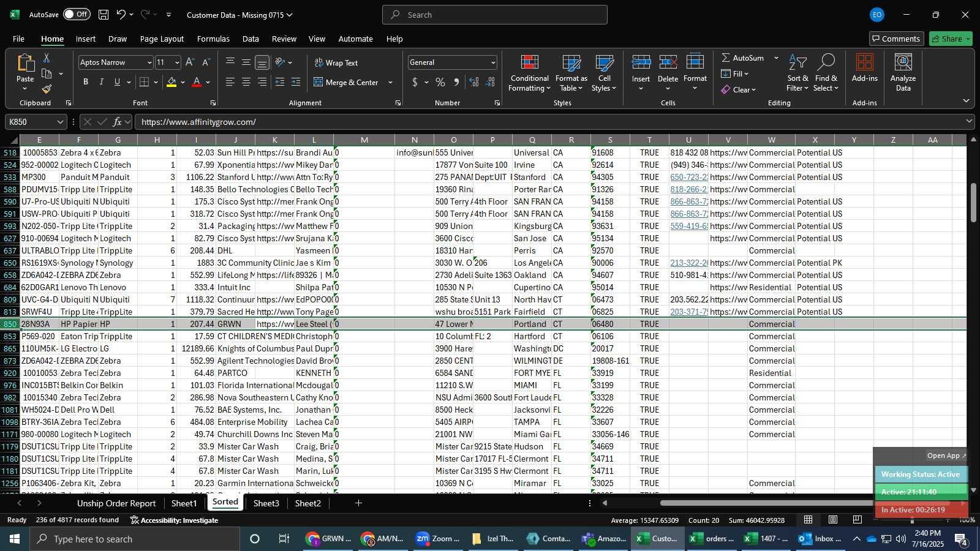Viewport: 980px width, 551px height.
Task: Open the Formulas ribbon tab
Action: pyautogui.click(x=213, y=39)
